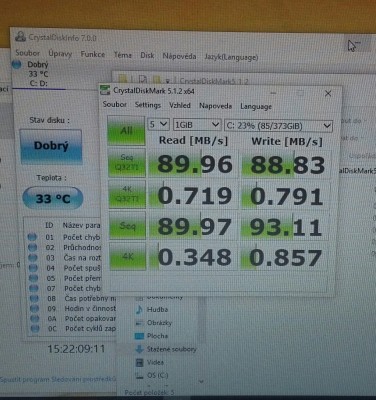Open CrystalDiskMark Settings menu

[x=148, y=105]
